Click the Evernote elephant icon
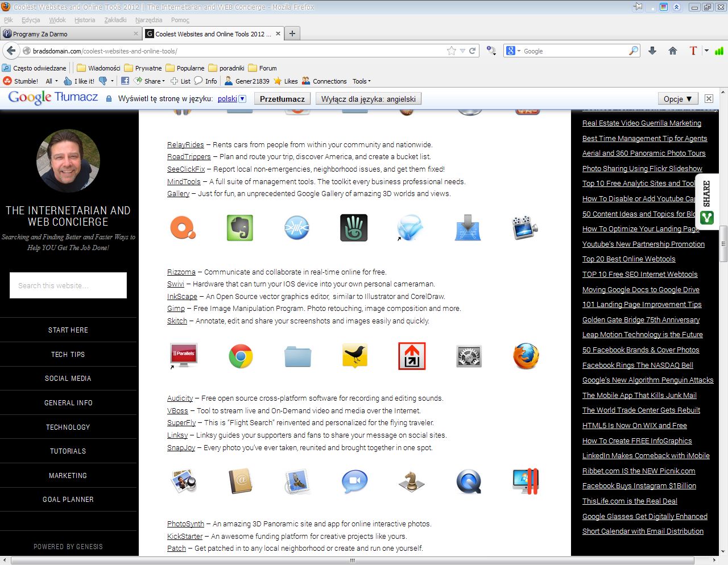Viewport: 728px width, 565px height. tap(239, 228)
